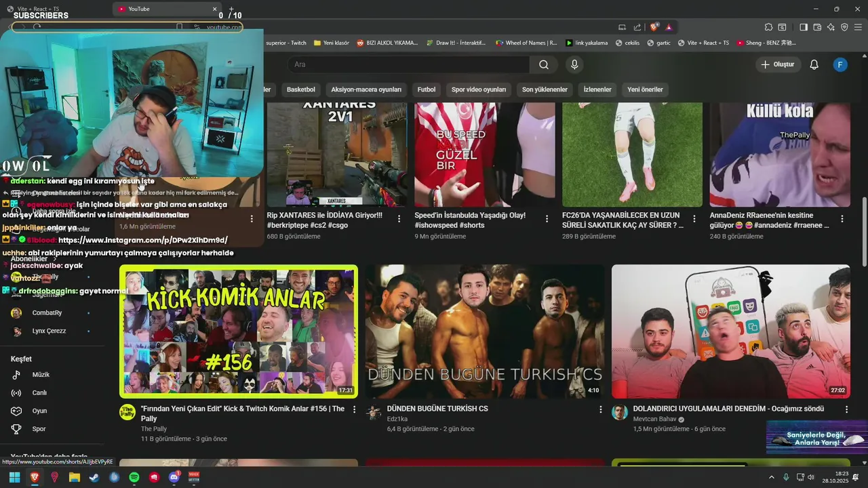The width and height of the screenshot is (868, 488).
Task: Open the 'The Pally' channel name link
Action: tap(154, 429)
